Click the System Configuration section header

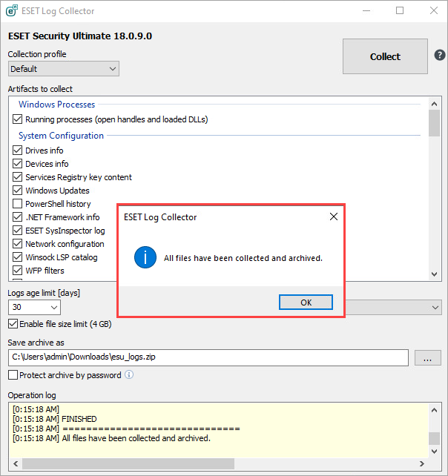point(61,136)
